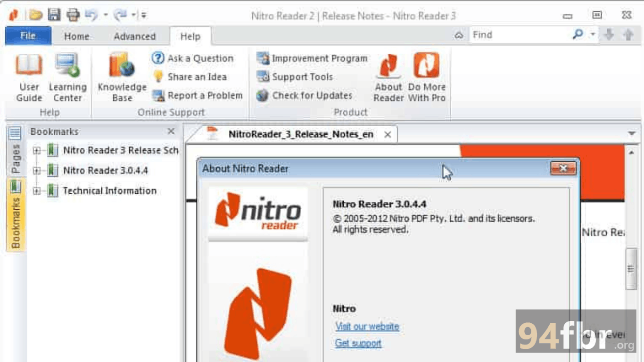Click the find search magnifier icon
644x362 pixels.
578,34
